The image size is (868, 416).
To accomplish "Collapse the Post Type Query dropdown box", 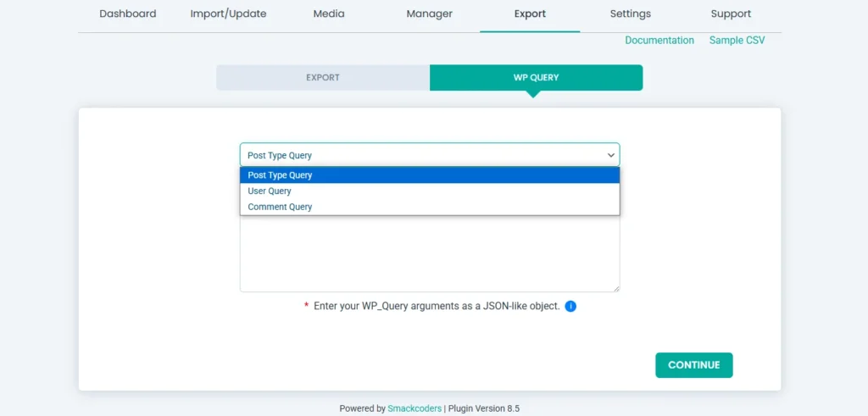I will [x=429, y=155].
